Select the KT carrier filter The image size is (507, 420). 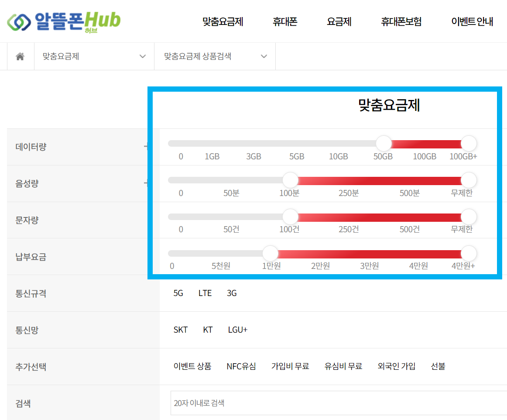pos(208,330)
